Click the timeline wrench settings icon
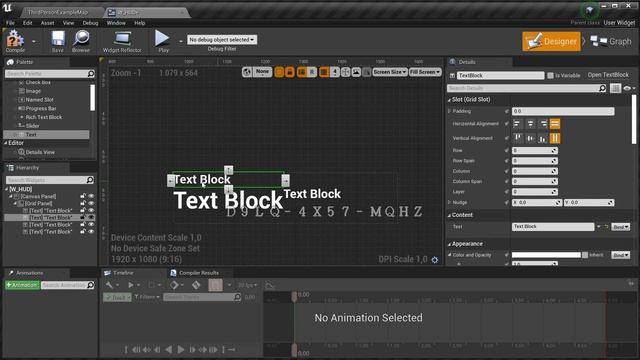Viewport: 640px width, 360px height. tap(109, 285)
